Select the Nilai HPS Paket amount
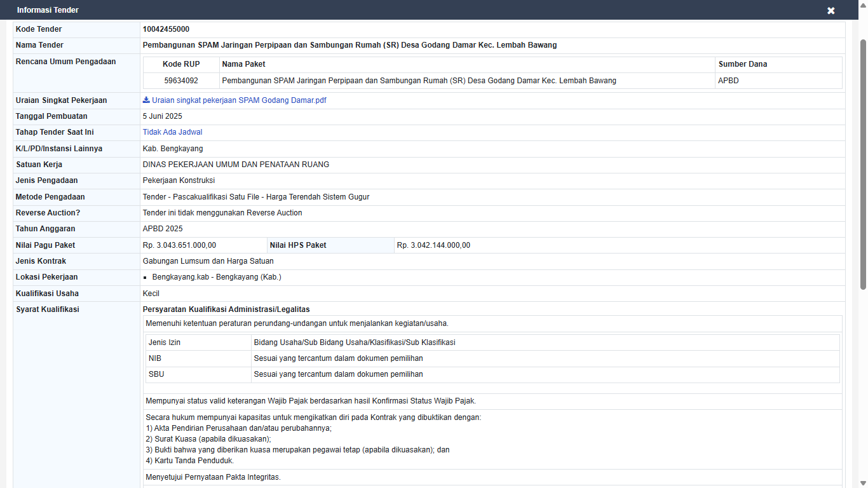 (433, 245)
